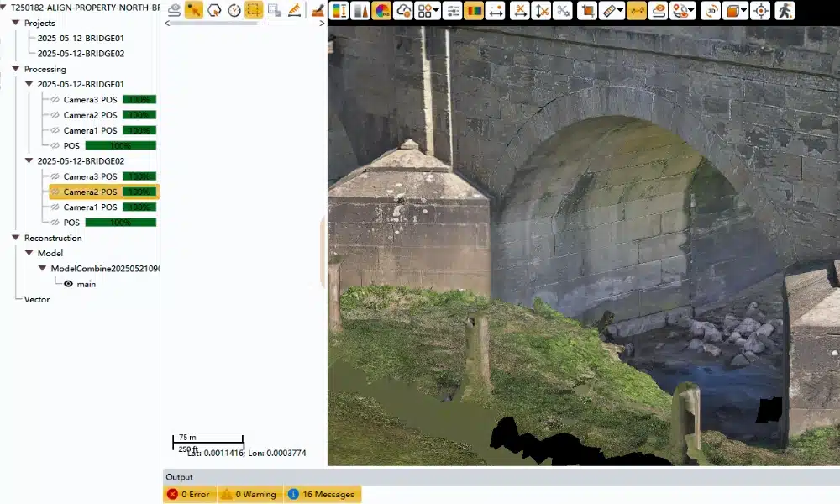Toggle visibility of BRIDGE01 Camera3 POS
The height and width of the screenshot is (504, 840).
point(55,100)
